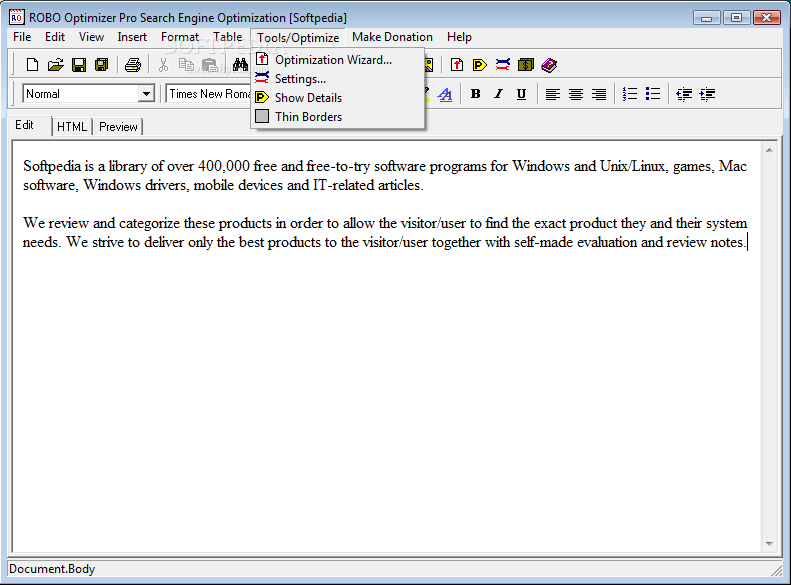Image resolution: width=791 pixels, height=585 pixels.
Task: Cut selection with scissors icon
Action: [163, 65]
